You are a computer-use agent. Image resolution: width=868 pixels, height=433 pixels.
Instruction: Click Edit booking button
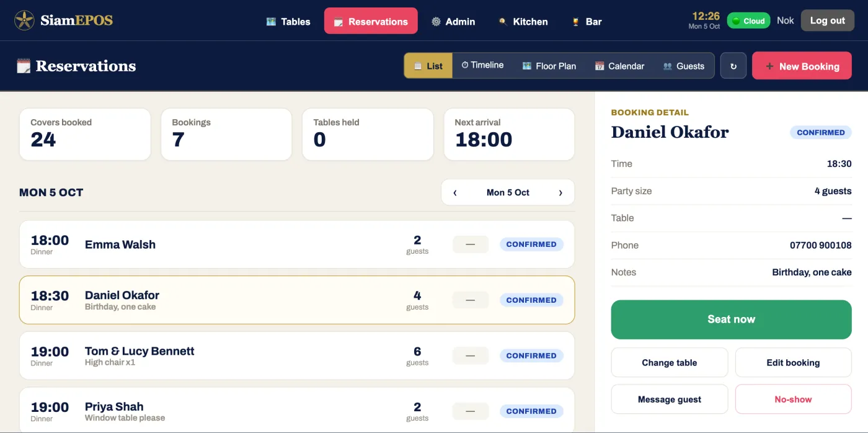coord(793,362)
